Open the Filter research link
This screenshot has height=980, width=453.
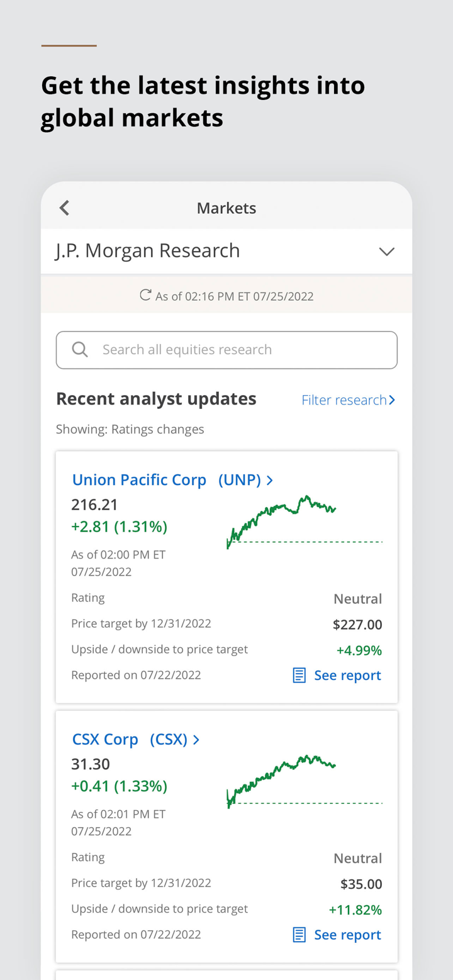344,400
